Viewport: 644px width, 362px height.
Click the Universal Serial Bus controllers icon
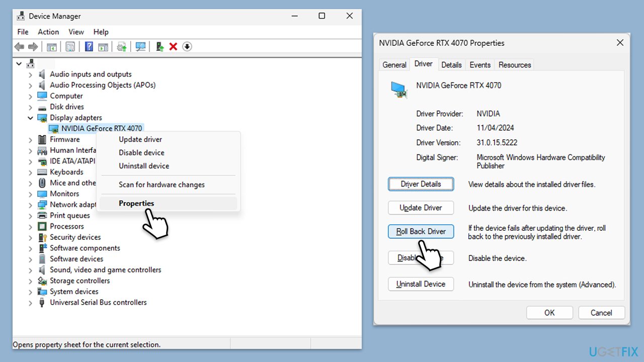(x=42, y=303)
